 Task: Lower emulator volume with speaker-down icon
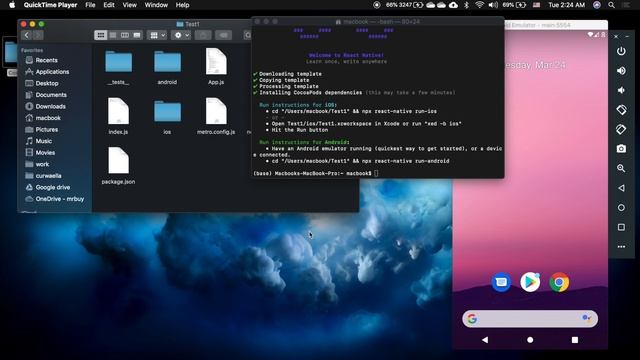coord(621,90)
